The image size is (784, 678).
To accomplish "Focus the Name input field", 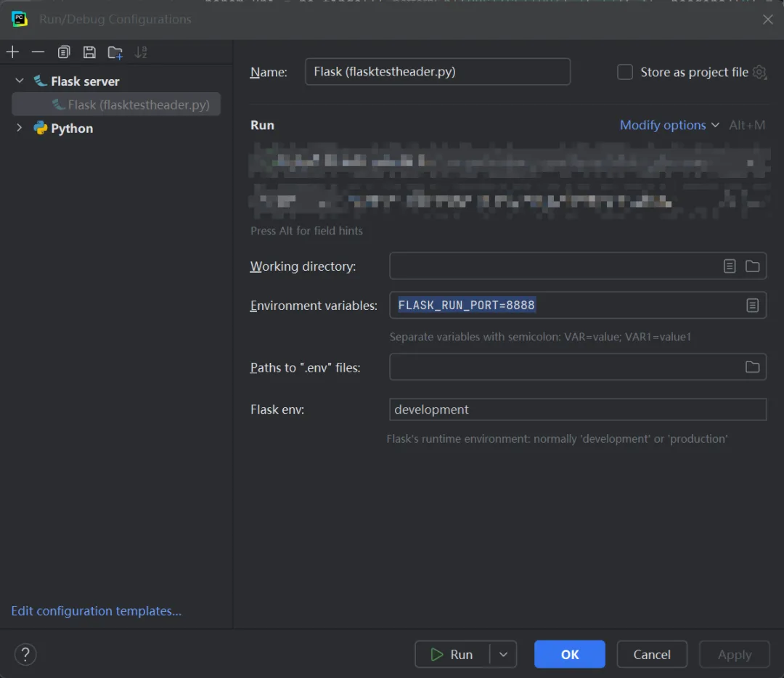I will click(438, 71).
